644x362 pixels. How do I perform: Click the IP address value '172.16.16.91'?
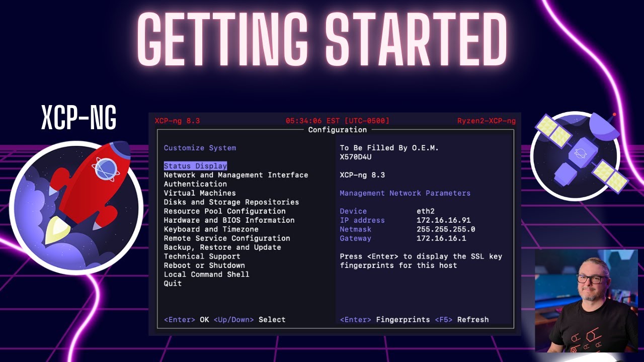[444, 220]
